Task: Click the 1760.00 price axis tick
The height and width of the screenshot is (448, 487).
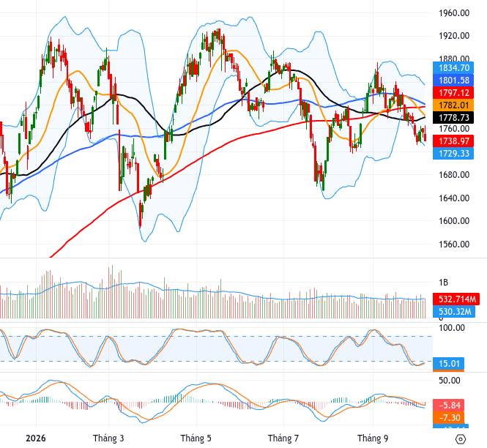Action: pos(454,129)
